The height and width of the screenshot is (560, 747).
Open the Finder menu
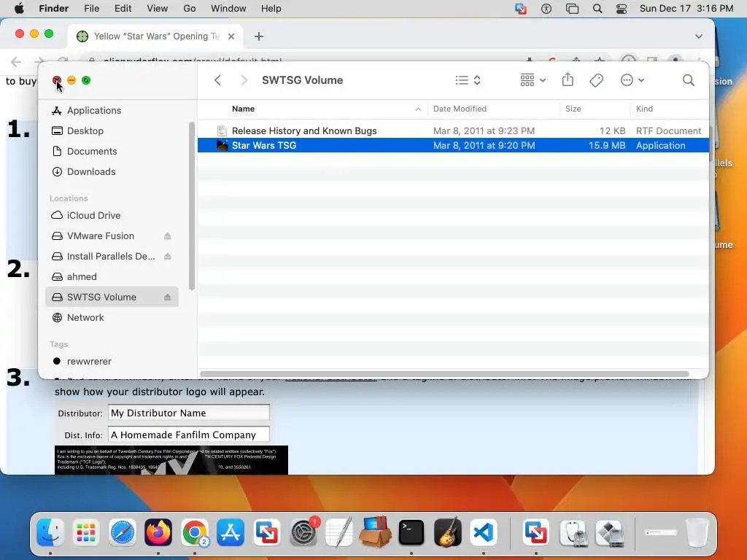pyautogui.click(x=53, y=9)
